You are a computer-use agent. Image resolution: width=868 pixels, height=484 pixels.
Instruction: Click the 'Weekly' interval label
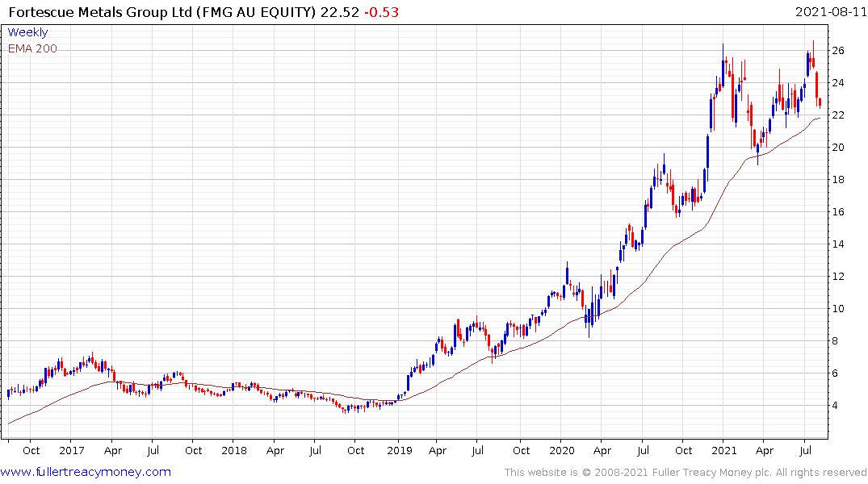click(x=27, y=32)
